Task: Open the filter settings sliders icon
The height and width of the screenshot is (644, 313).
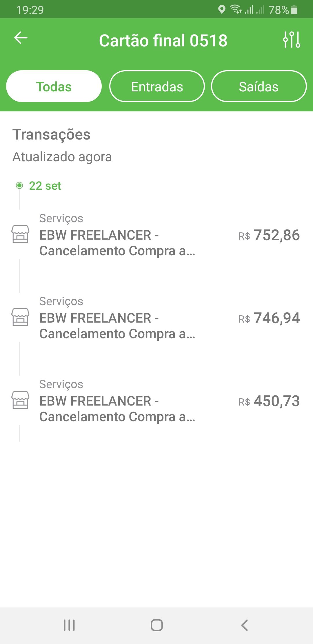Action: point(292,40)
